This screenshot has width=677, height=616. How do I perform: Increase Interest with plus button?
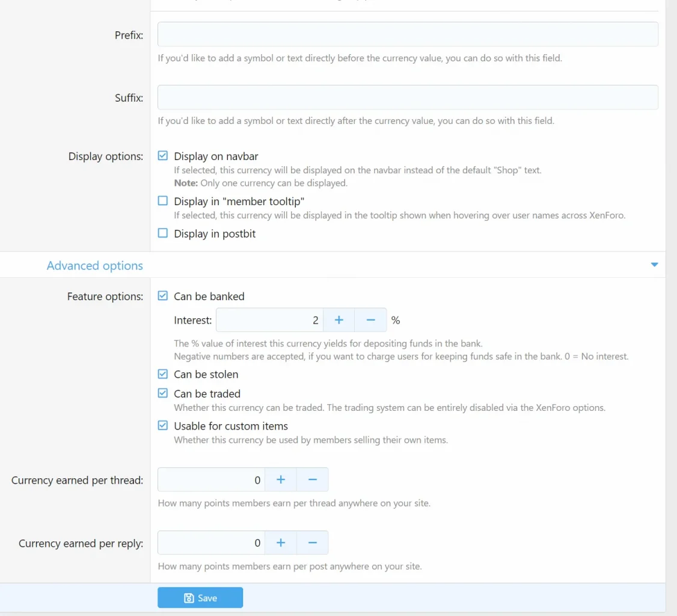click(339, 320)
